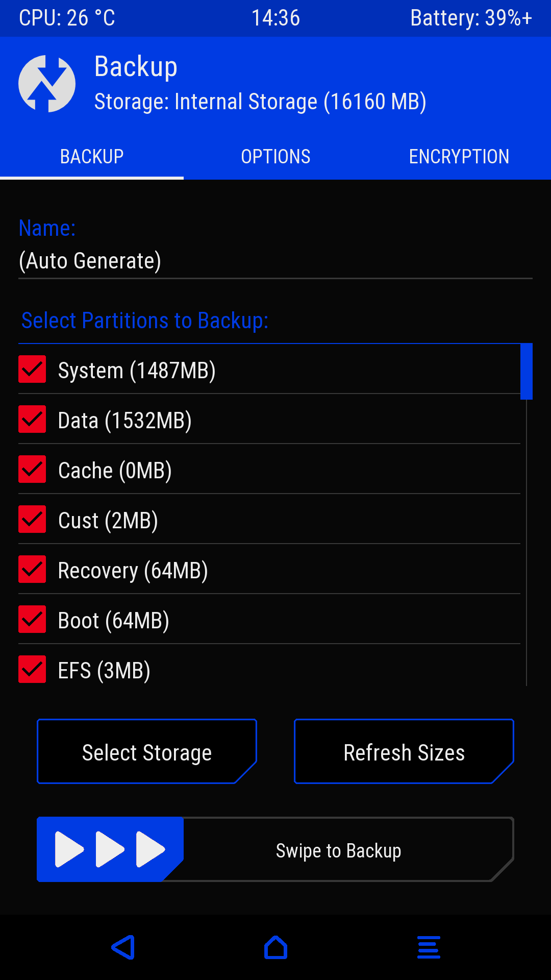This screenshot has width=551, height=980.
Task: Tap the swipe arrows slider handle
Action: [110, 849]
